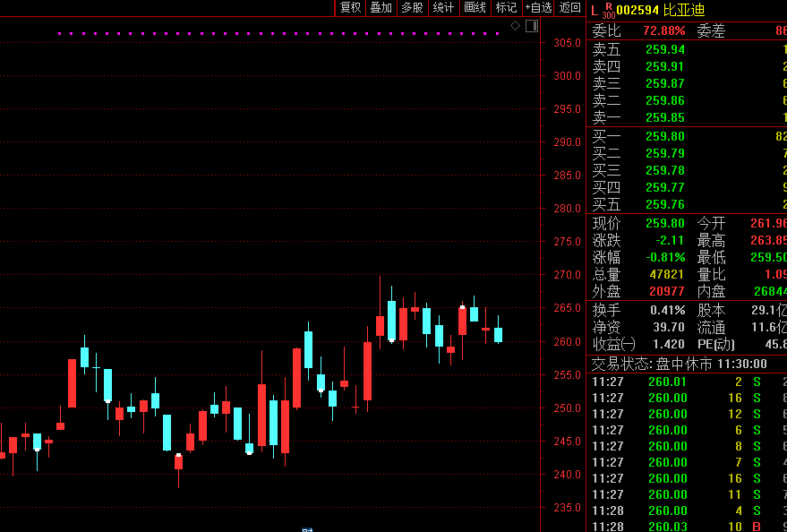Click the diamond marker icon above chart
The height and width of the screenshot is (532, 787).
coord(515,26)
